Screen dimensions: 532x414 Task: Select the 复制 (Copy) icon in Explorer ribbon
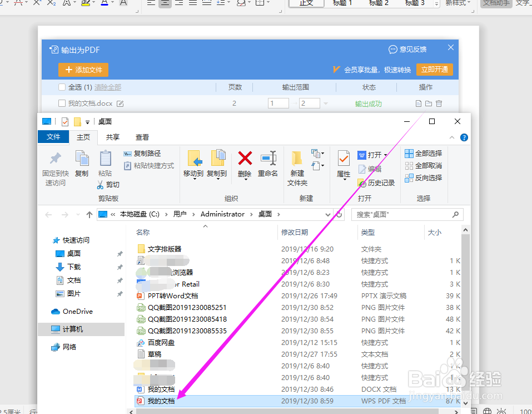[x=82, y=161]
